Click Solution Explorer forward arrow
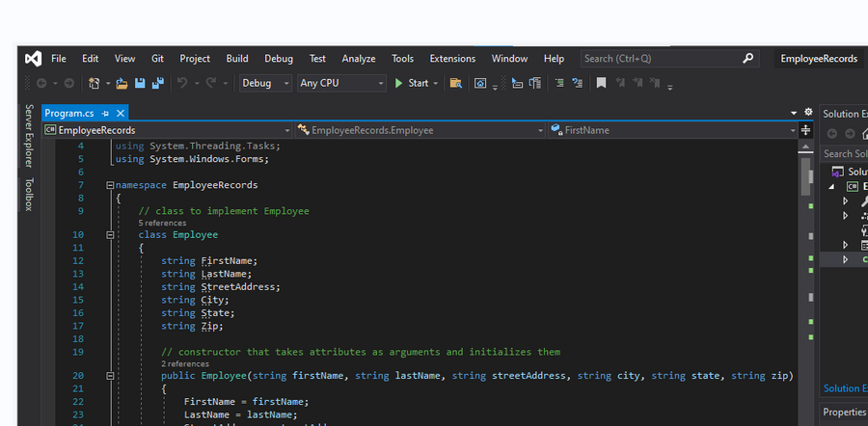The height and width of the screenshot is (426, 868). click(x=850, y=133)
